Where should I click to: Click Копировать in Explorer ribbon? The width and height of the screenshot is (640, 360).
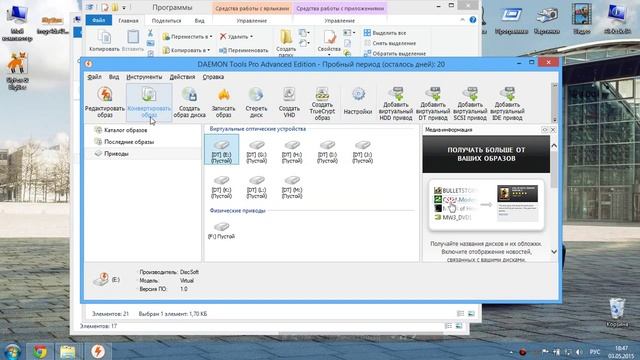point(104,41)
